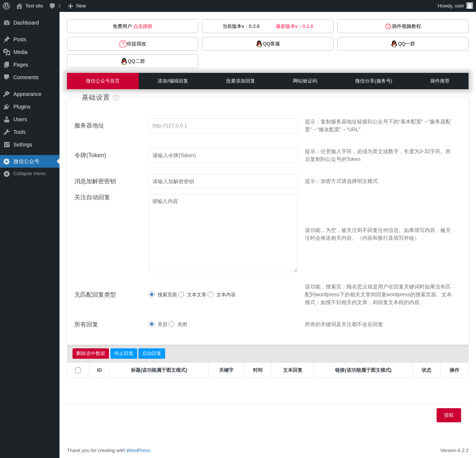Click the 标题(该功能属于图文模式) column header

pos(159,370)
